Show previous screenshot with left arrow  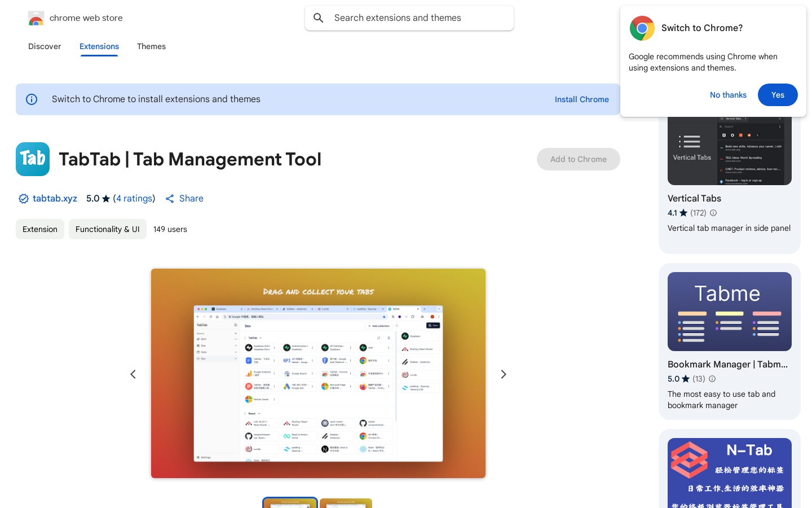[x=133, y=374]
